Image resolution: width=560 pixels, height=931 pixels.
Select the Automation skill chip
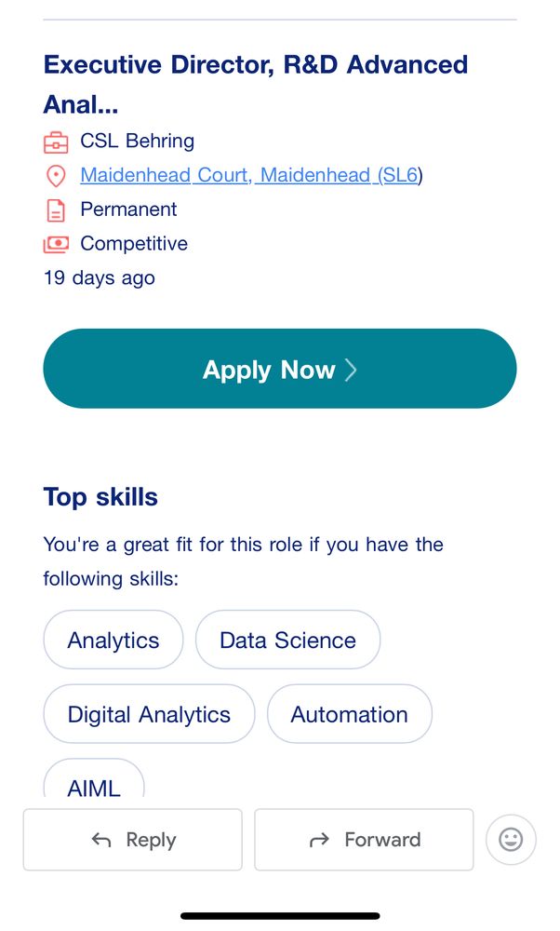coord(350,714)
